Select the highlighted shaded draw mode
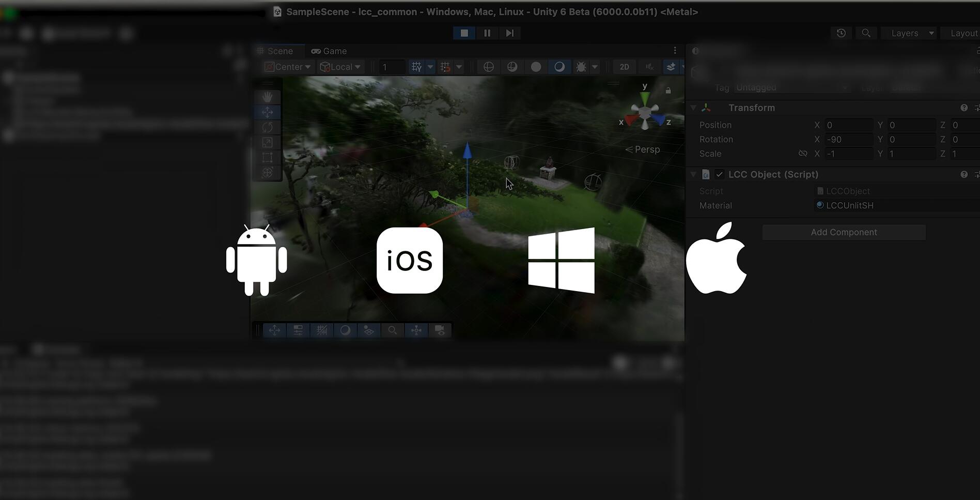Screen dimensions: 980x500 [x=559, y=67]
